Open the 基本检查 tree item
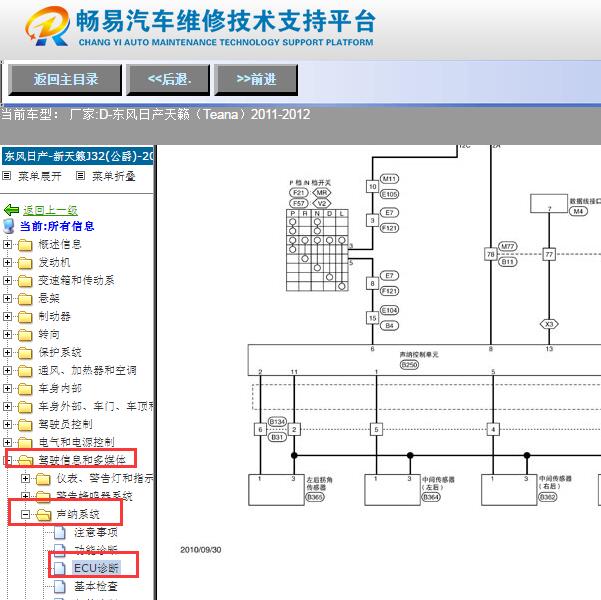This screenshot has width=601, height=600. click(x=96, y=586)
